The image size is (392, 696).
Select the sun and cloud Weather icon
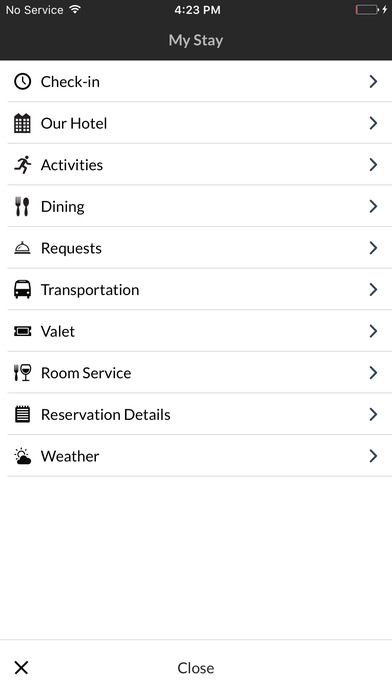tap(22, 456)
